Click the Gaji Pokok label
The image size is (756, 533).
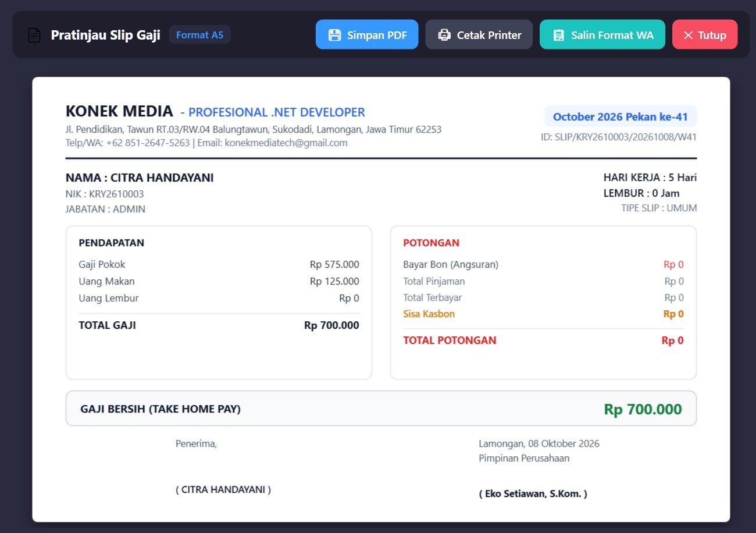point(102,264)
